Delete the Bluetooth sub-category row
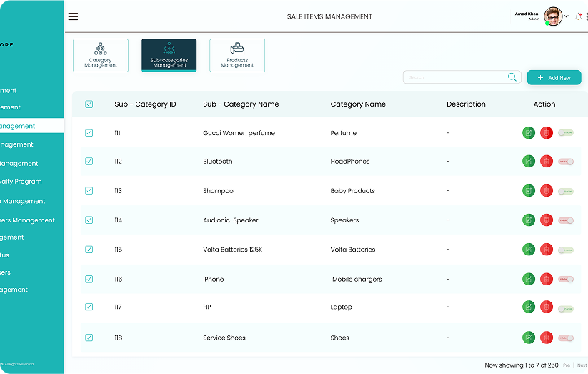The width and height of the screenshot is (588, 374). pos(547,162)
